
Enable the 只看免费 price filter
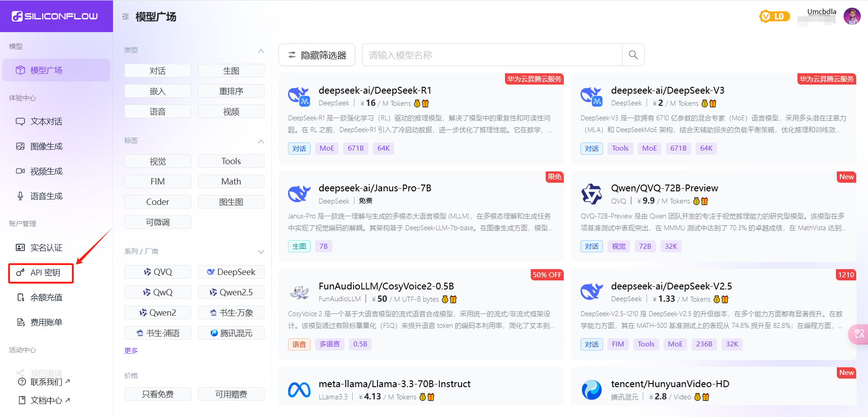[157, 393]
